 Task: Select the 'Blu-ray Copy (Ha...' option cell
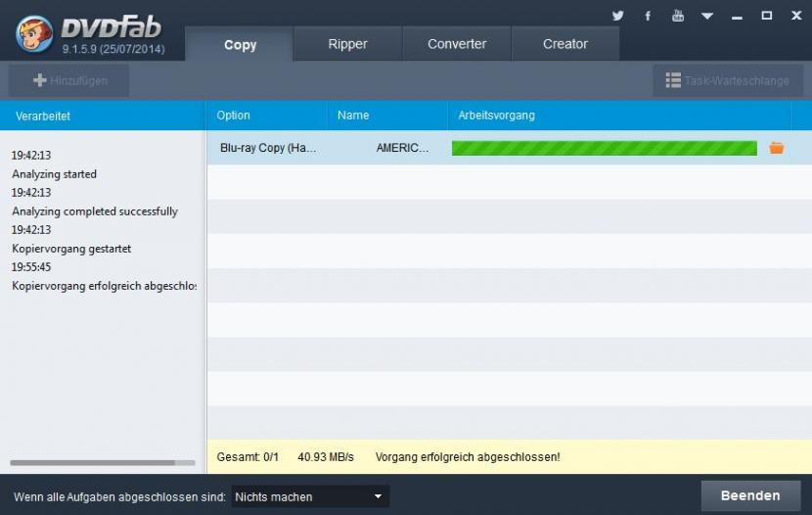(268, 148)
